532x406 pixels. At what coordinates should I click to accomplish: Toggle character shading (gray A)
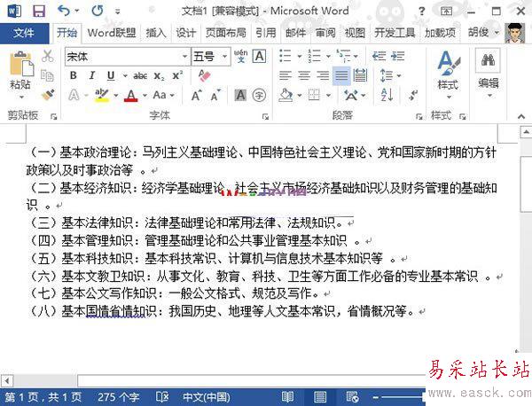(240, 96)
